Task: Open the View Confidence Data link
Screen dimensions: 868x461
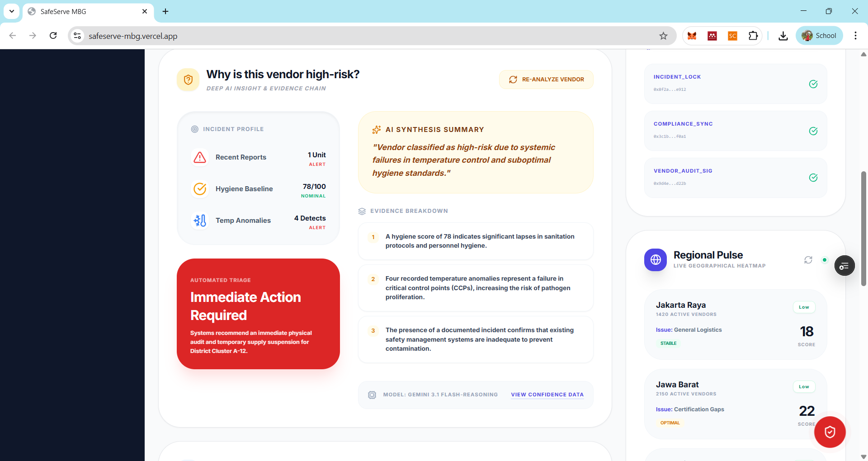Action: pyautogui.click(x=547, y=395)
